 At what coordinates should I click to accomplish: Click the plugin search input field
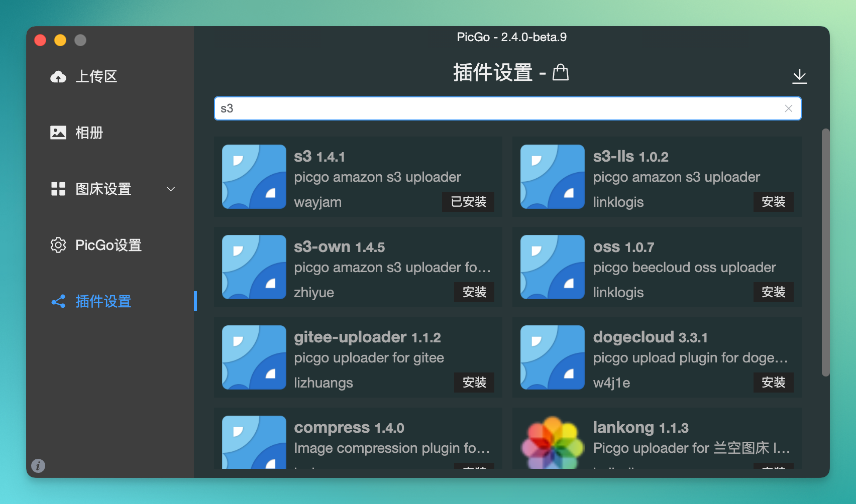(x=507, y=108)
